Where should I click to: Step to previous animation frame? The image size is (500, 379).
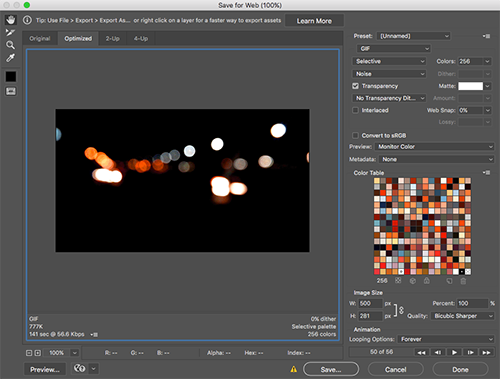(438, 352)
